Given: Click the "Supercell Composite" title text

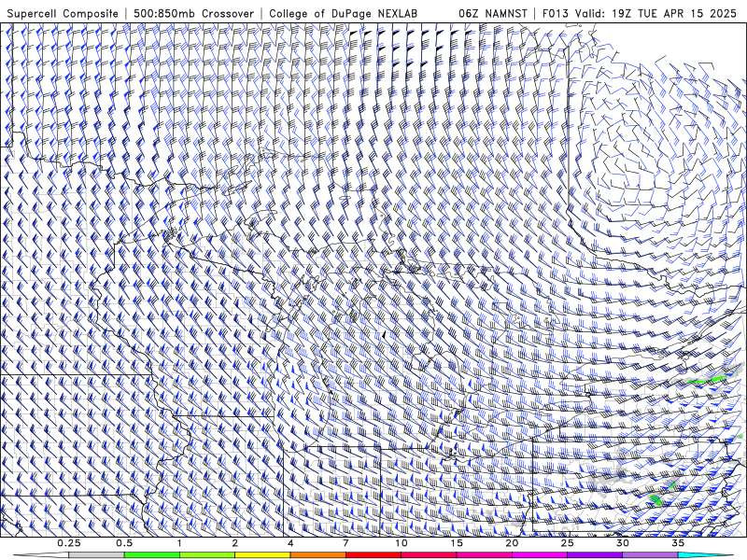Looking at the screenshot, I should pos(63,14).
